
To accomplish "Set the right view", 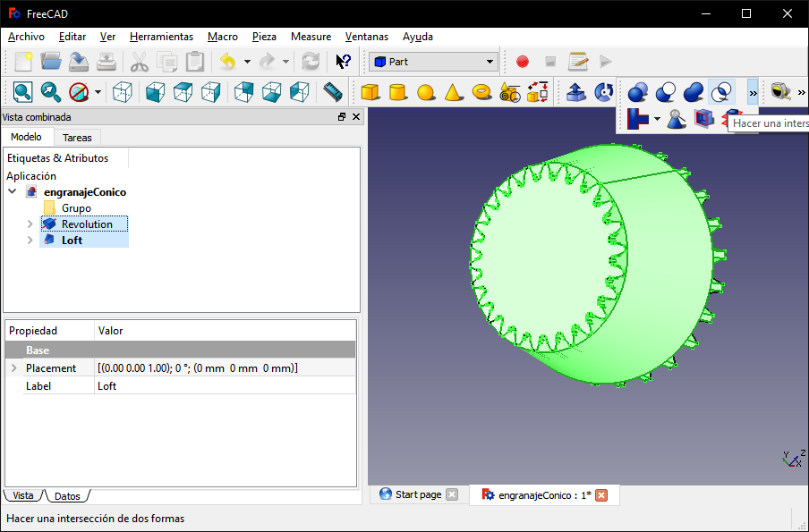I will 211,92.
